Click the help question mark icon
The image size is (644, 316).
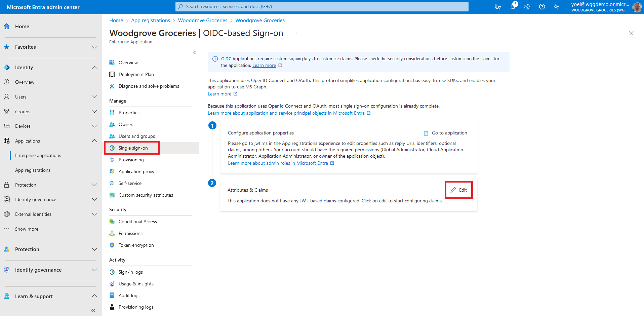[x=542, y=7]
